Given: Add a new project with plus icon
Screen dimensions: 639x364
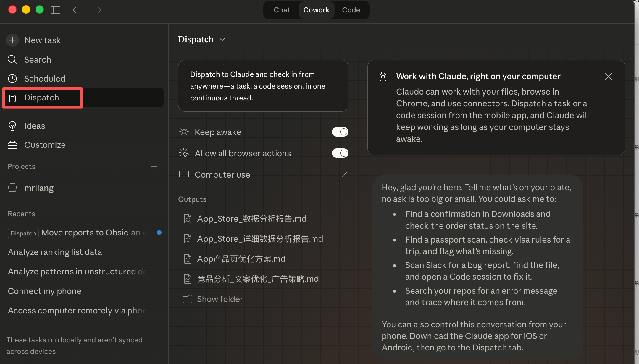Looking at the screenshot, I should [154, 167].
